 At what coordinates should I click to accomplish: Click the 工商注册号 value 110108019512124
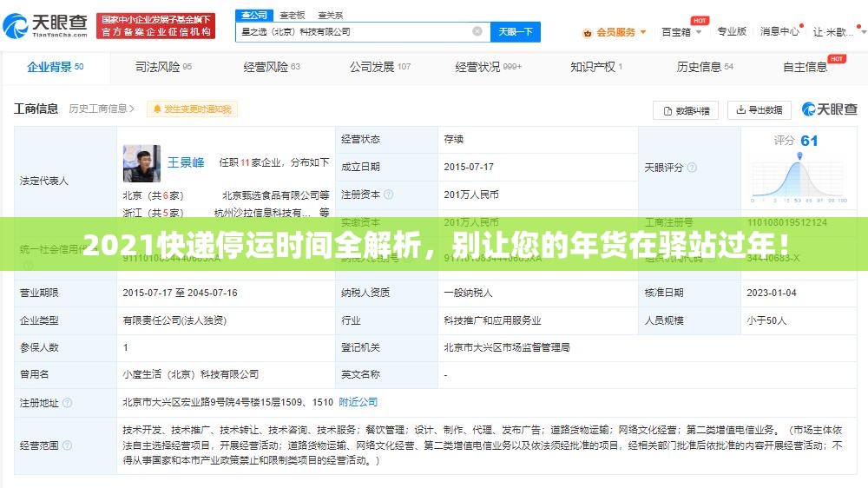pos(786,222)
